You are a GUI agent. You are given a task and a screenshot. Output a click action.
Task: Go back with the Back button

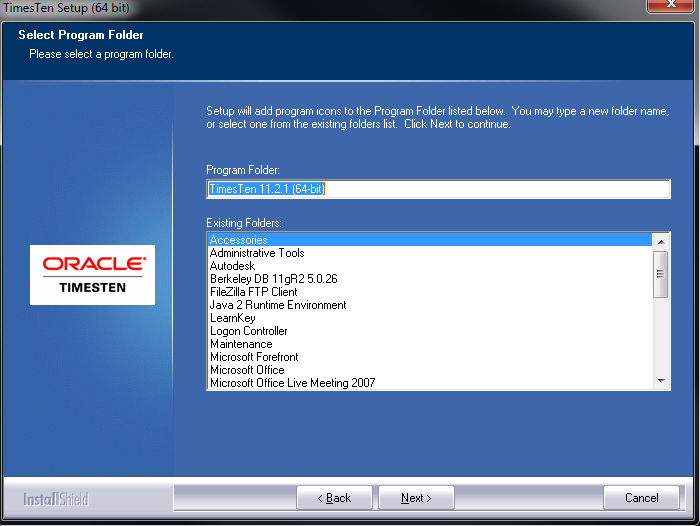(334, 497)
